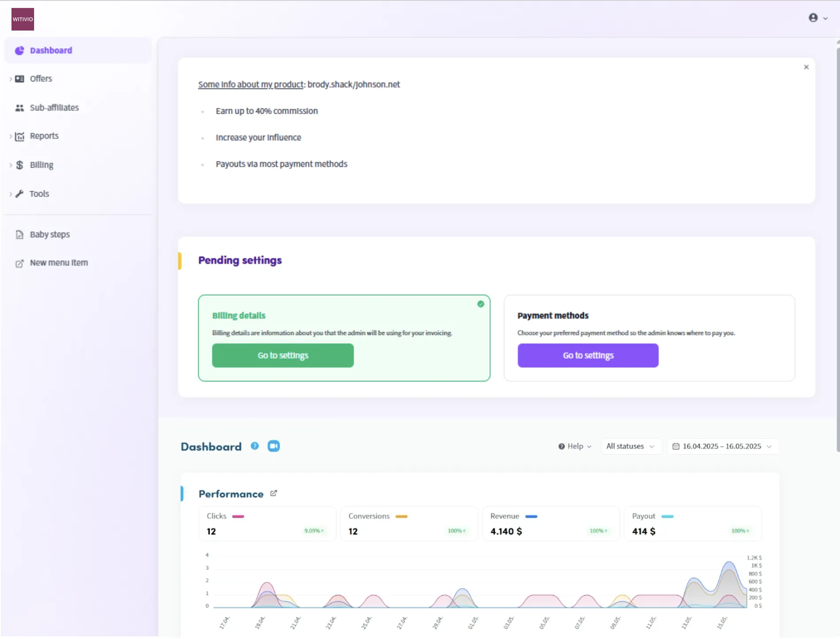Open the user account avatar icon
Viewport: 840px width, 639px height.
click(x=813, y=18)
